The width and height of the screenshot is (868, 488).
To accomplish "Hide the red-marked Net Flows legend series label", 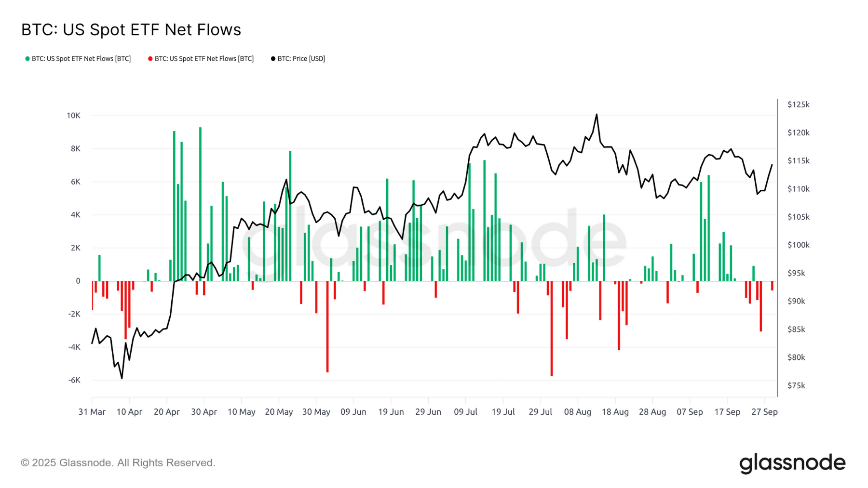I will coord(204,59).
